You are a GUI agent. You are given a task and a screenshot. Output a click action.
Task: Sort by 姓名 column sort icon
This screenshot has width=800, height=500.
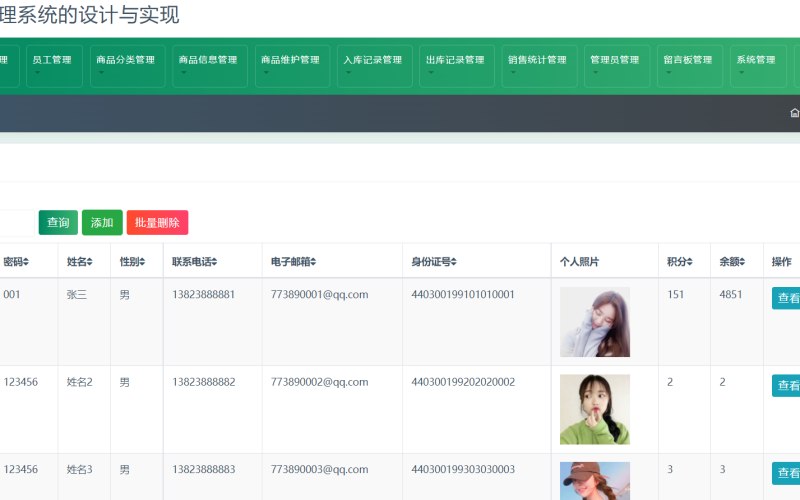[x=89, y=262]
